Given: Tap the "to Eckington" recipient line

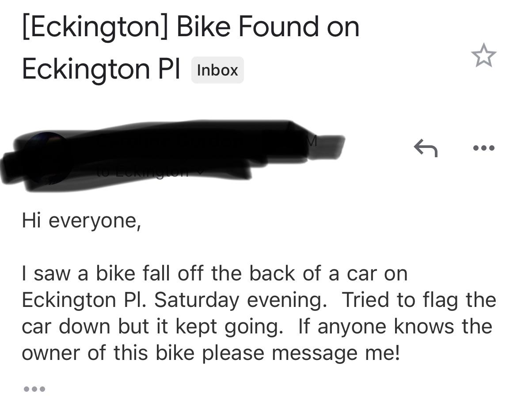Looking at the screenshot, I should [x=142, y=171].
